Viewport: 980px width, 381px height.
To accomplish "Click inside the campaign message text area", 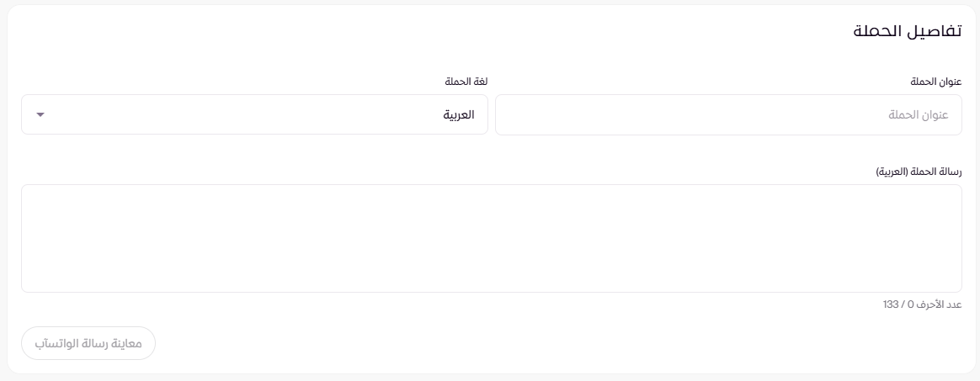I will click(x=491, y=238).
